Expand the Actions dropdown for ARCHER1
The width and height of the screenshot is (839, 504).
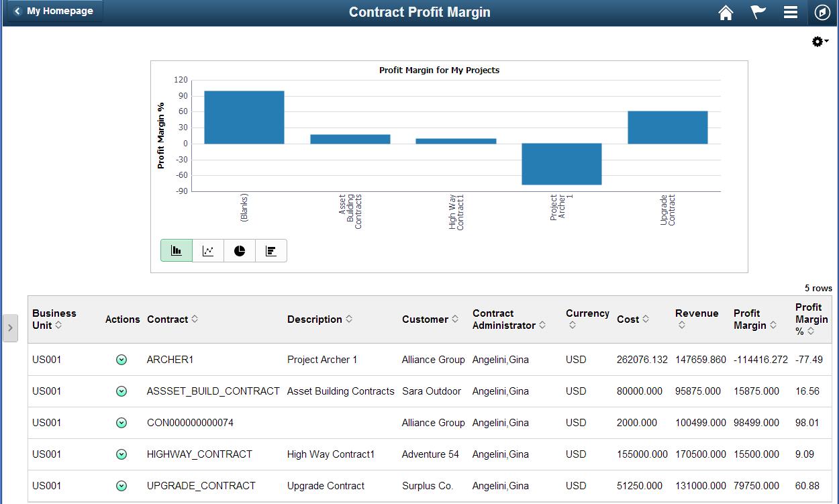121,360
